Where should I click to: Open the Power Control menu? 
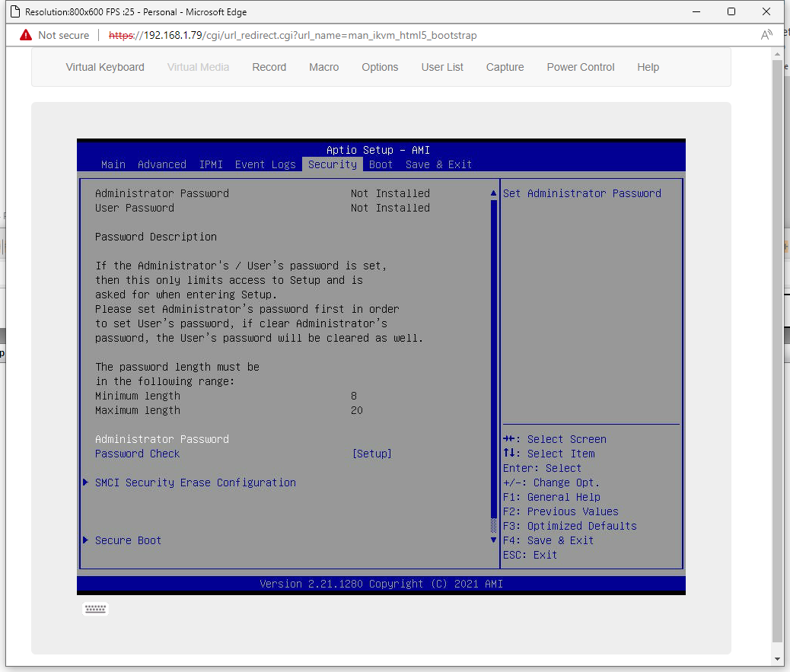(581, 67)
